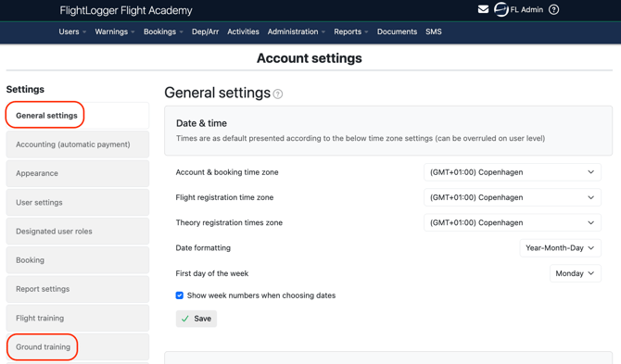Screen dimensions: 621x364
Task: Open Activities page
Action: coord(243,31)
